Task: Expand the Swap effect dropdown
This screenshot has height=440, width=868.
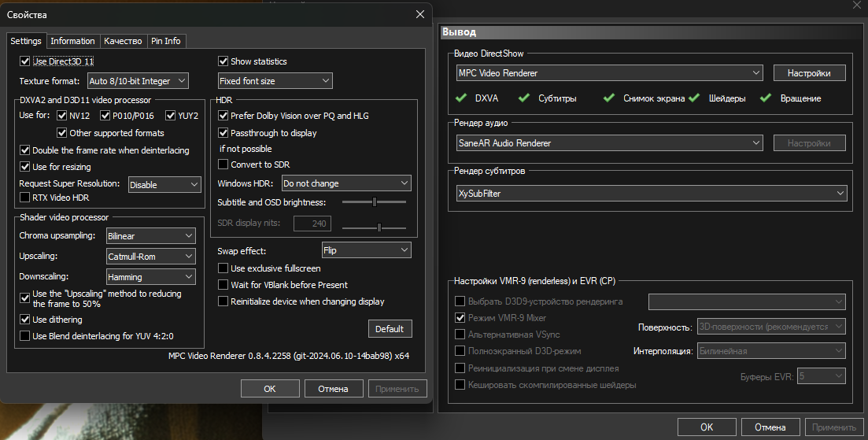Action: click(x=366, y=250)
